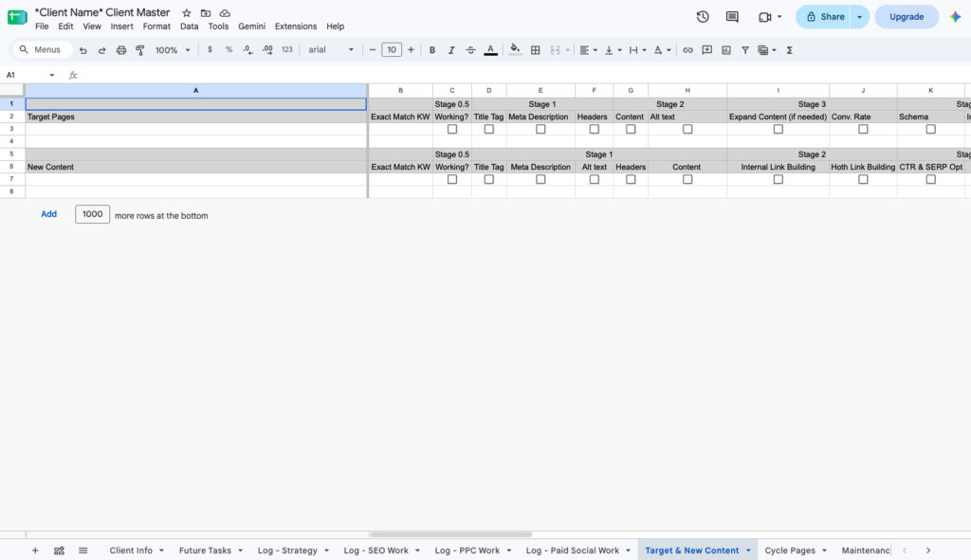Switch to the Client Info sheet tab
This screenshot has height=560, width=971.
point(131,551)
